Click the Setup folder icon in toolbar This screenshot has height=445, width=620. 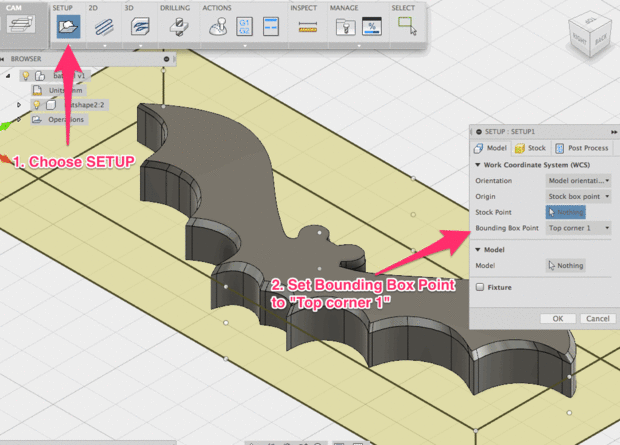tap(67, 28)
